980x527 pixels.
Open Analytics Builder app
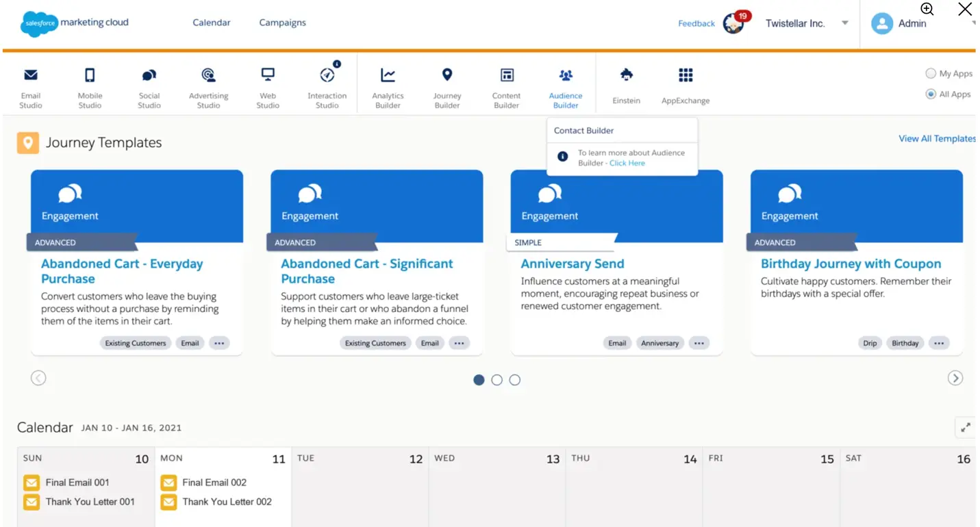tap(388, 88)
